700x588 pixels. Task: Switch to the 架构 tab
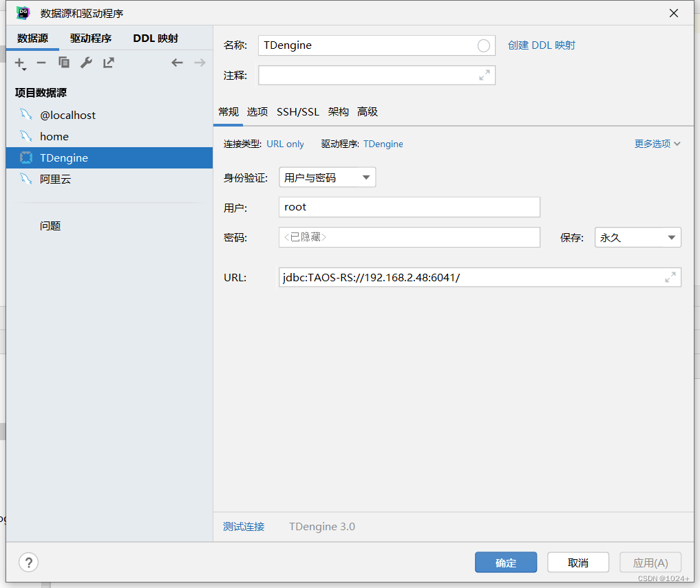coord(339,111)
